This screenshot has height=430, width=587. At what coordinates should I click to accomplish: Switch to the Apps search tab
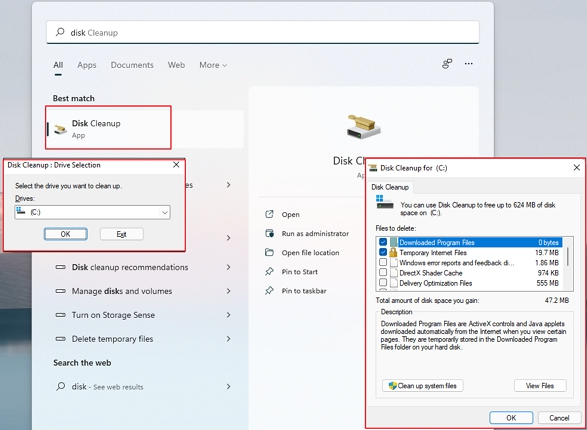point(87,65)
